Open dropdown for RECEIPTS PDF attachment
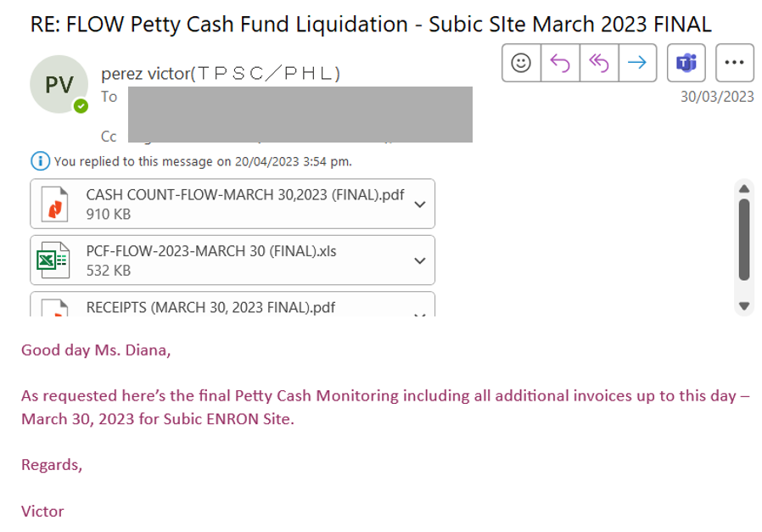Image resolution: width=762 pixels, height=532 pixels. coord(419,312)
